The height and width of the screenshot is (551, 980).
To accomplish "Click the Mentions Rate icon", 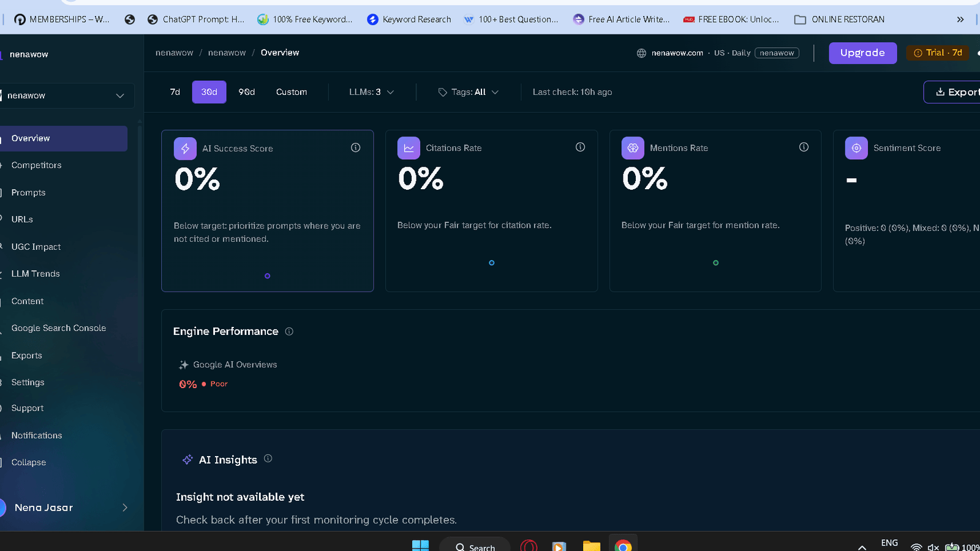I will pos(633,148).
